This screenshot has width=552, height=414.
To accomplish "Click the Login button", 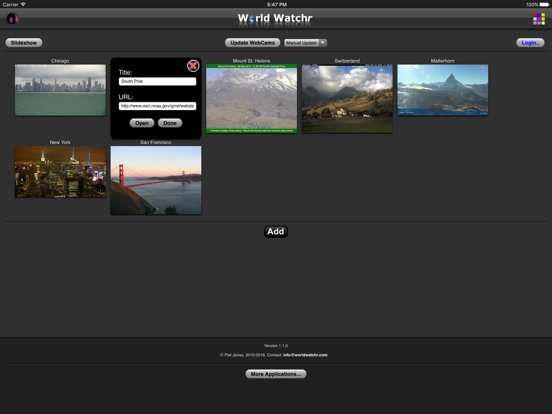I will point(530,43).
